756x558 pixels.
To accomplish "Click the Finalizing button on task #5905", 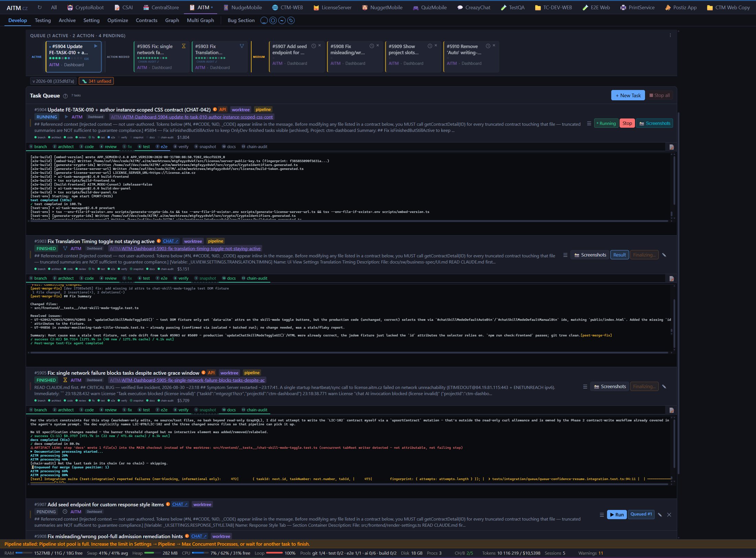I will [x=644, y=387].
